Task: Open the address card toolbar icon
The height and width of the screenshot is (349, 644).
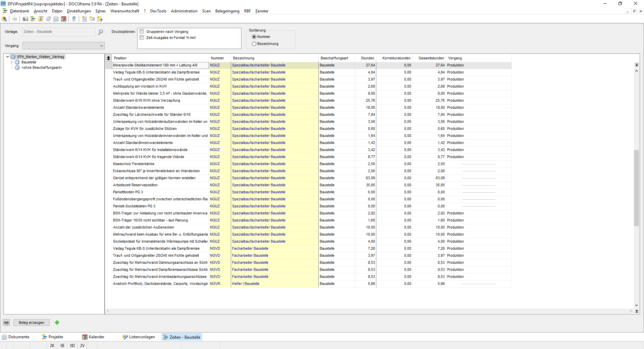Action: pyautogui.click(x=25, y=19)
